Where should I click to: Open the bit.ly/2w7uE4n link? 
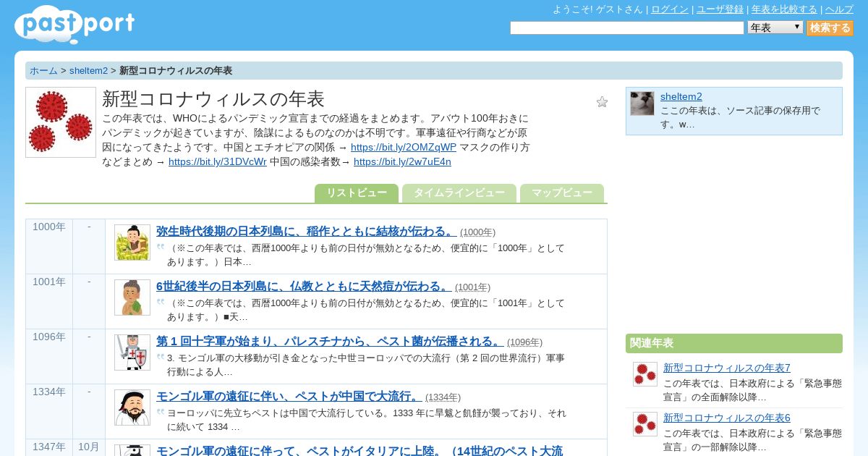[x=402, y=161]
